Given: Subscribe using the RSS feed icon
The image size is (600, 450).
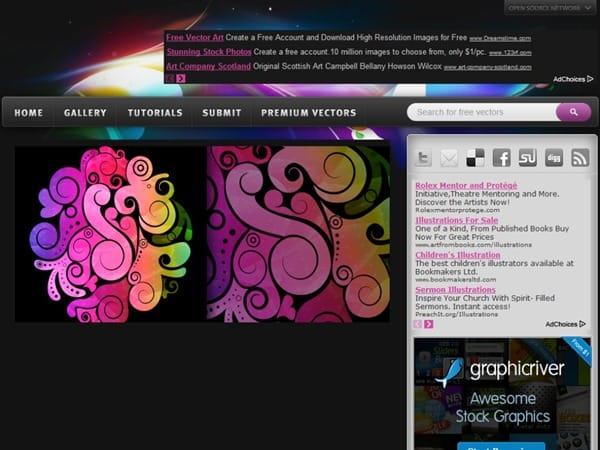Looking at the screenshot, I should 580,158.
